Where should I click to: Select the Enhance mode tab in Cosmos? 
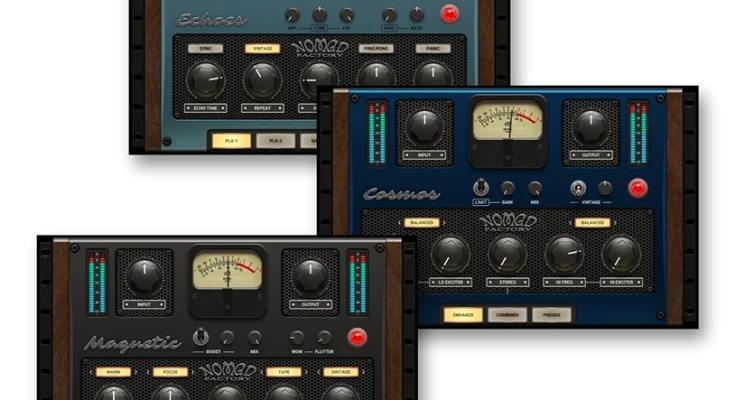click(x=463, y=315)
